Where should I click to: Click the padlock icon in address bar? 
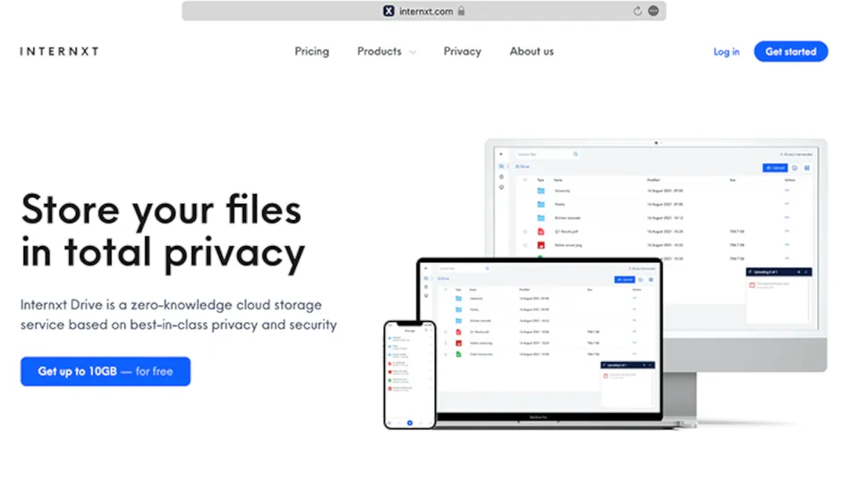tap(462, 11)
